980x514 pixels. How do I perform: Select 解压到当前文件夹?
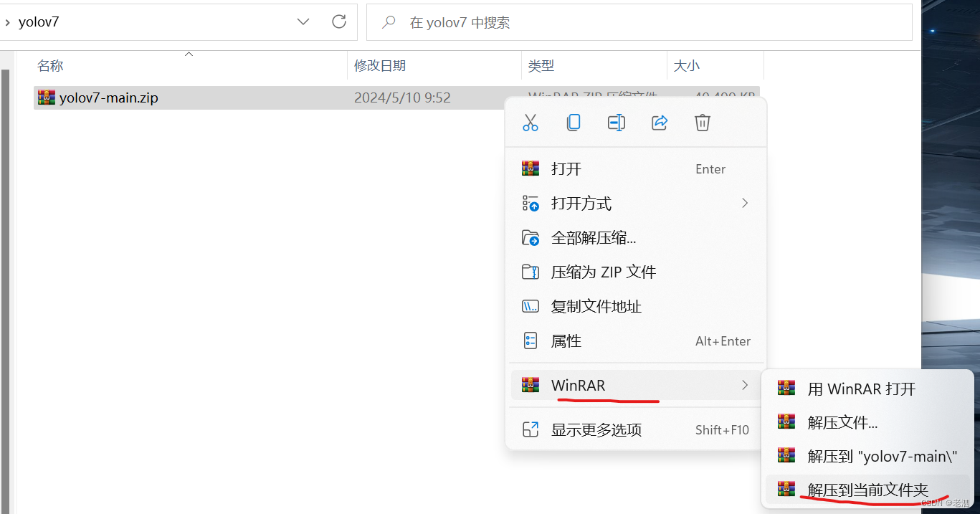pos(867,490)
